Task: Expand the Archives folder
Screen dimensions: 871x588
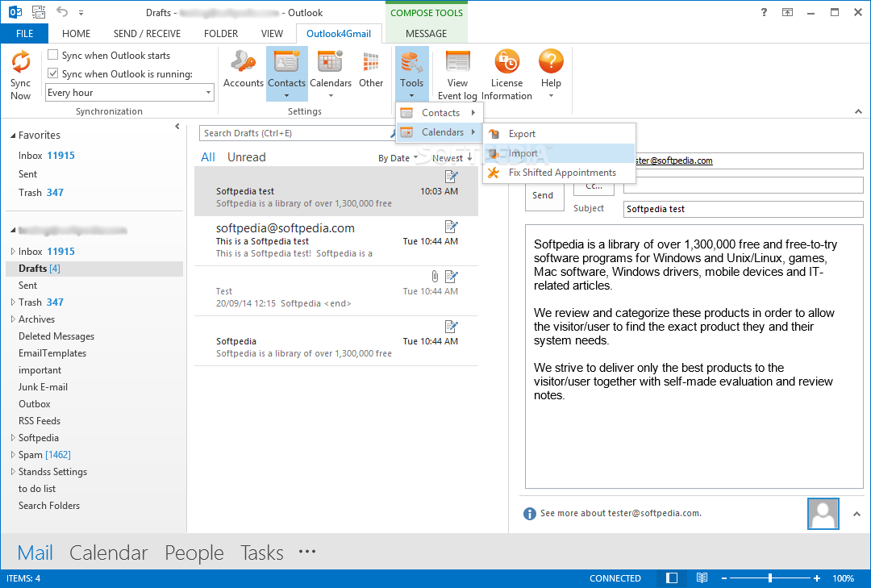Action: click(13, 319)
